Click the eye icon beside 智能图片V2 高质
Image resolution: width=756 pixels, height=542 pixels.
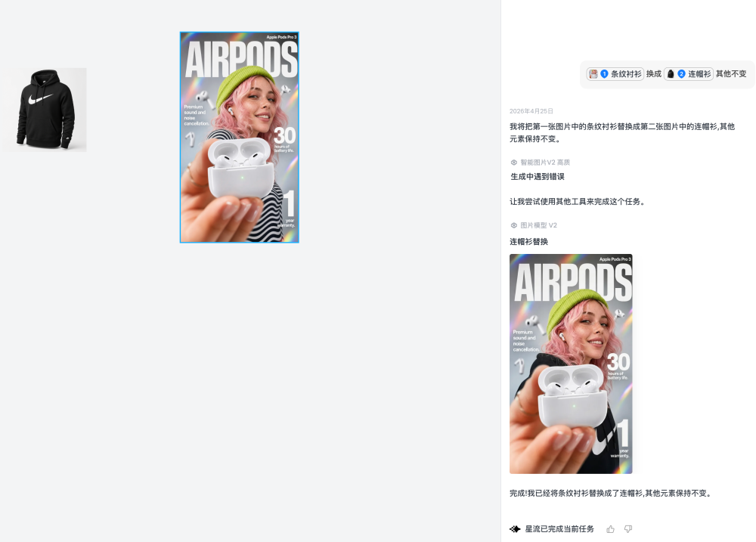pos(514,163)
